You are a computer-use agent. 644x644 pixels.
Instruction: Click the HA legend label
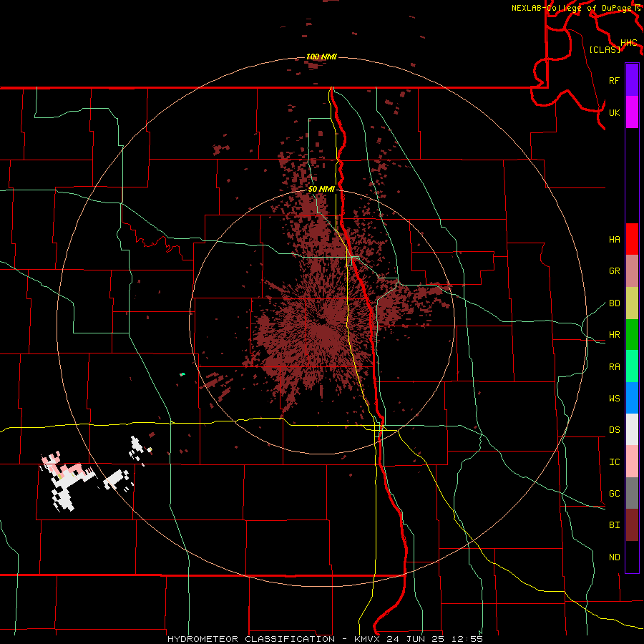tap(614, 240)
